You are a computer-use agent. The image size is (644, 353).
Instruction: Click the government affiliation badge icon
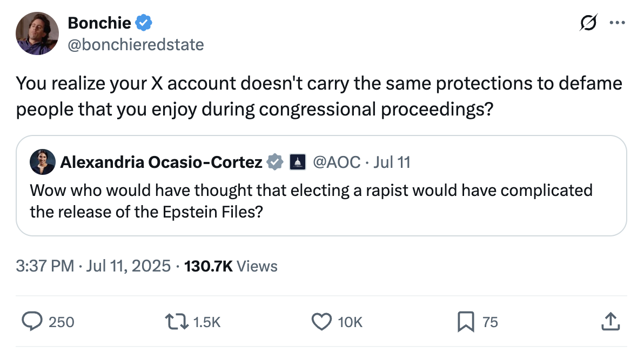coord(297,161)
